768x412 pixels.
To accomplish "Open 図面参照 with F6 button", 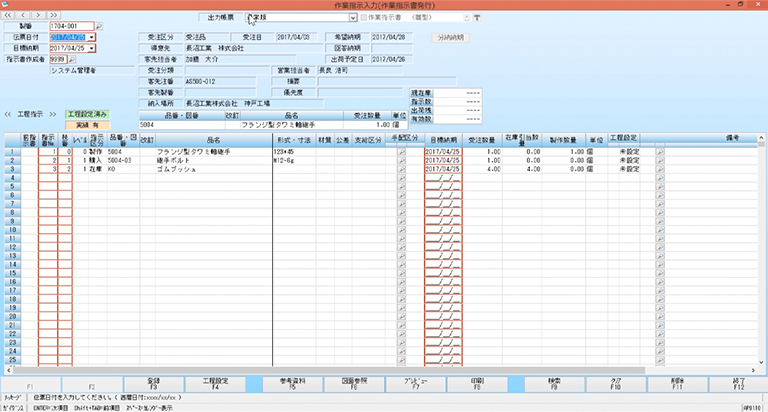I will point(354,384).
